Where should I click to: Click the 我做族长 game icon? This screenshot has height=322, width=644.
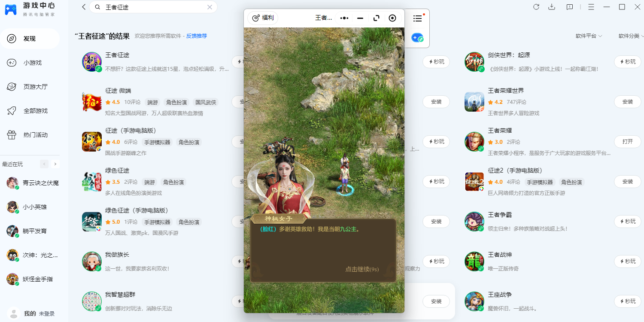(92, 261)
